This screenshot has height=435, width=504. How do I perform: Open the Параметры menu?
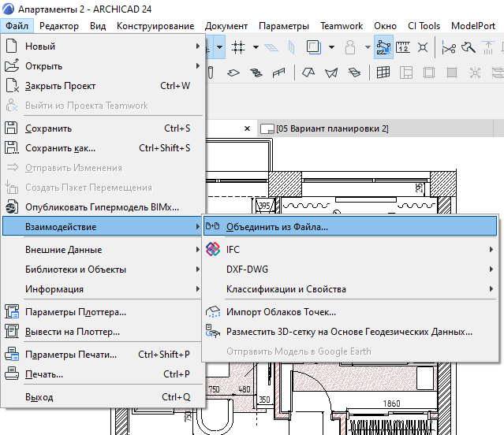pyautogui.click(x=284, y=26)
